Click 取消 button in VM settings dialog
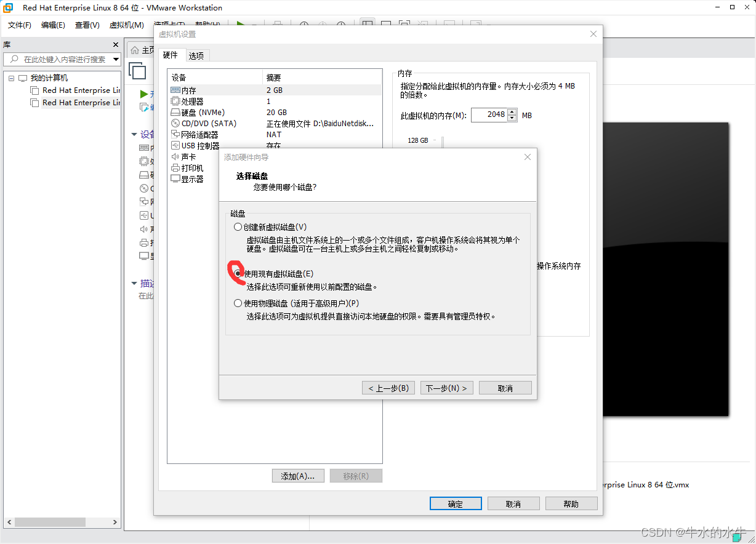Image resolution: width=756 pixels, height=544 pixels. pyautogui.click(x=513, y=503)
